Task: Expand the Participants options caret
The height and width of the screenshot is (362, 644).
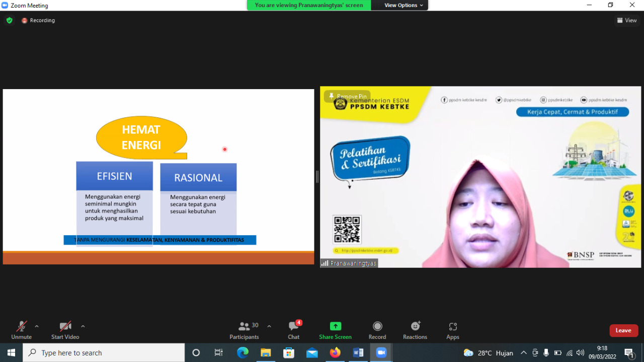Action: pos(269,326)
